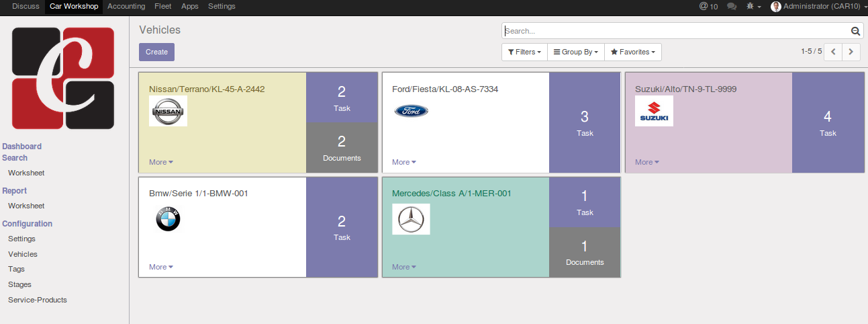
Task: Open the Settings top menu
Action: (222, 6)
